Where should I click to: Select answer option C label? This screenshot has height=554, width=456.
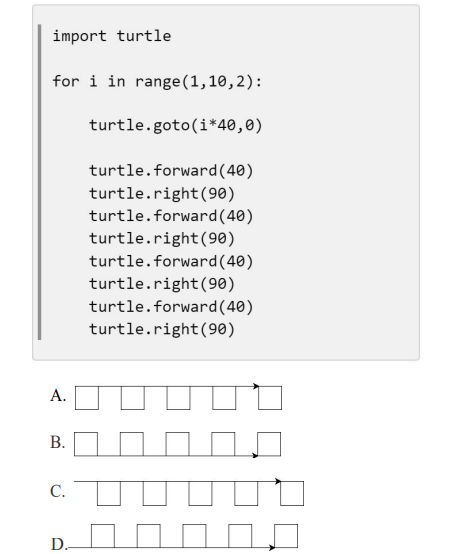coord(58,491)
